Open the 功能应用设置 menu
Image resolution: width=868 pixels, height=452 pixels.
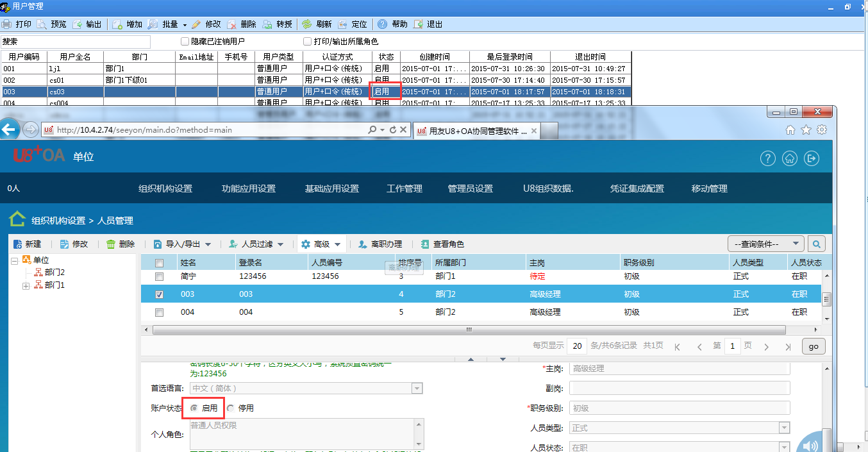click(249, 188)
